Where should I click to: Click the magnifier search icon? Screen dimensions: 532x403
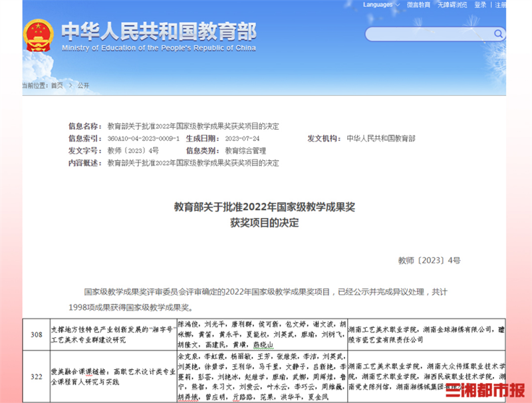pyautogui.click(x=499, y=34)
